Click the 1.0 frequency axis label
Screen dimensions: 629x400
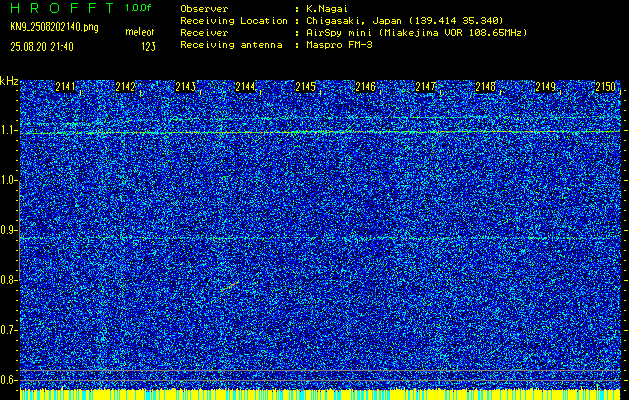coord(8,181)
